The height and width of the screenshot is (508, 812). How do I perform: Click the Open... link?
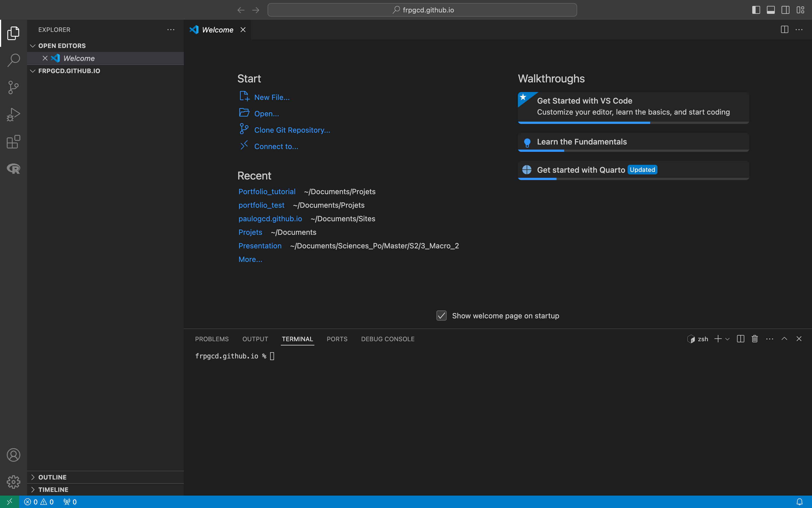pyautogui.click(x=266, y=114)
